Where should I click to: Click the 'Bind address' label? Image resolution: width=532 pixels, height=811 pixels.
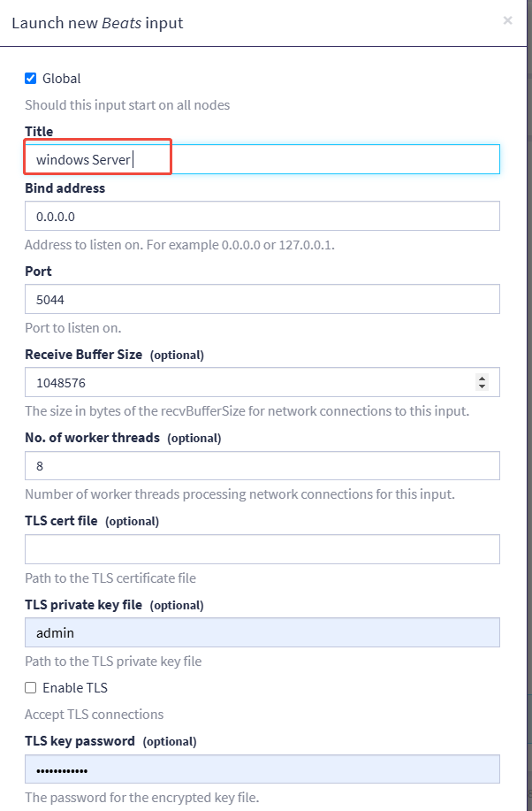click(65, 187)
